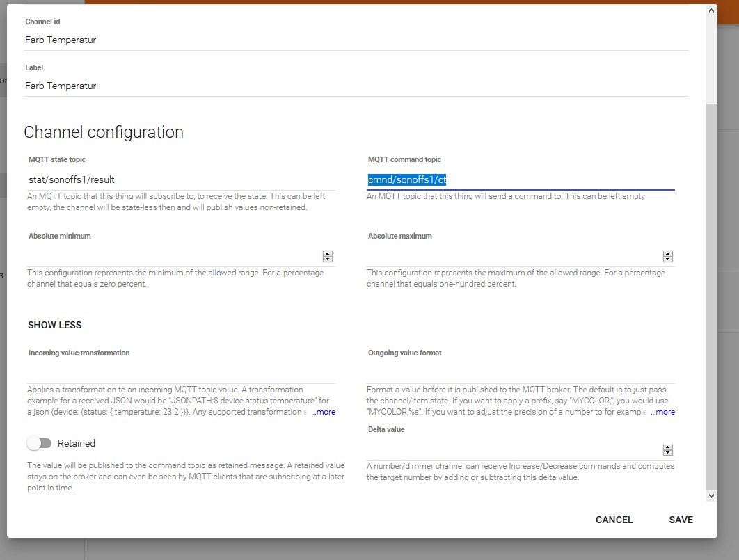Viewport: 739px width, 560px height.
Task: Collapse options with SHOW LESS
Action: pyautogui.click(x=55, y=325)
